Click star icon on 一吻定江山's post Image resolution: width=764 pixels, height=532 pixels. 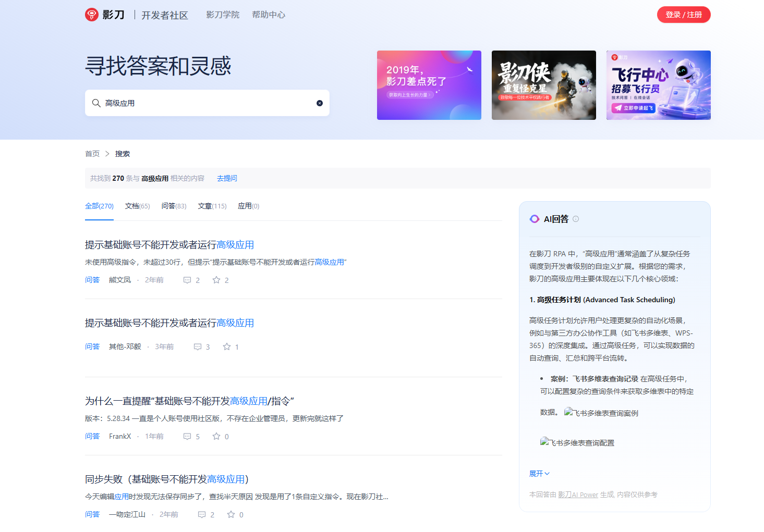(231, 514)
